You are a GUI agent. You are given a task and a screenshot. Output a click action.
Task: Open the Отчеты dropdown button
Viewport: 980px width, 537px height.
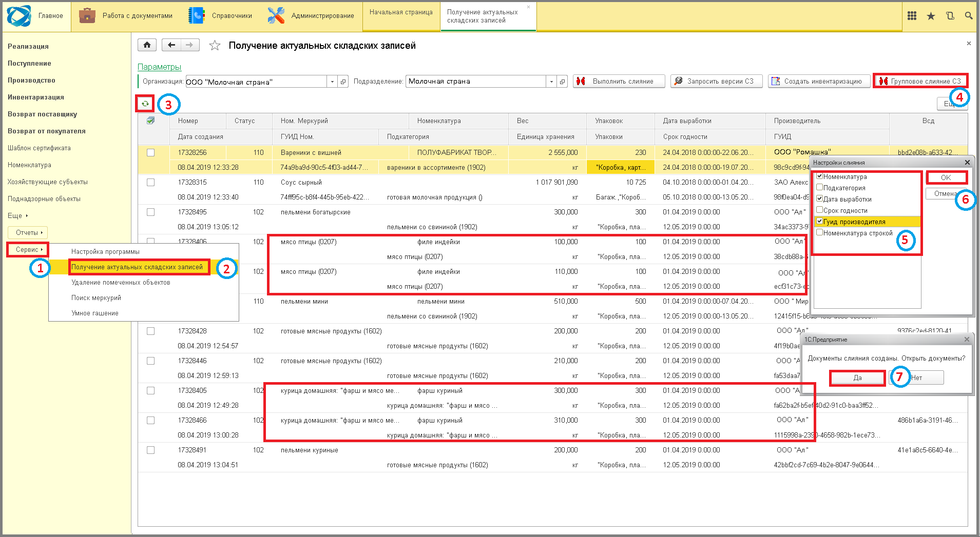pos(28,232)
